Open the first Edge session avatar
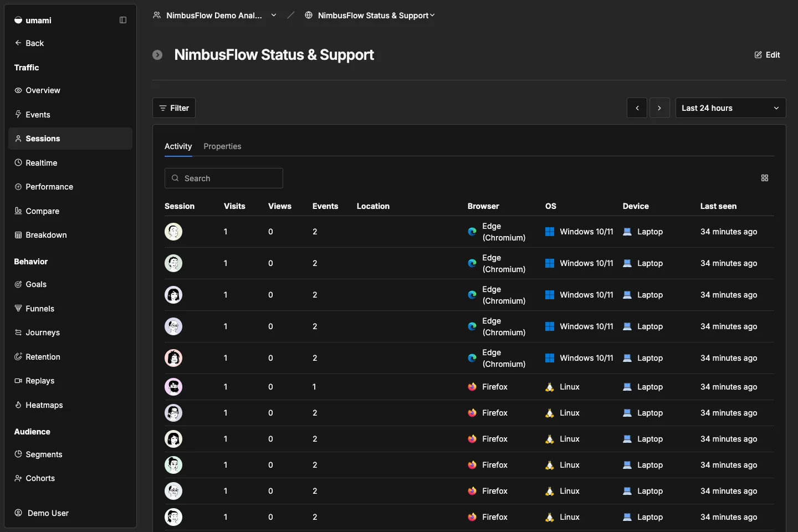 click(173, 232)
